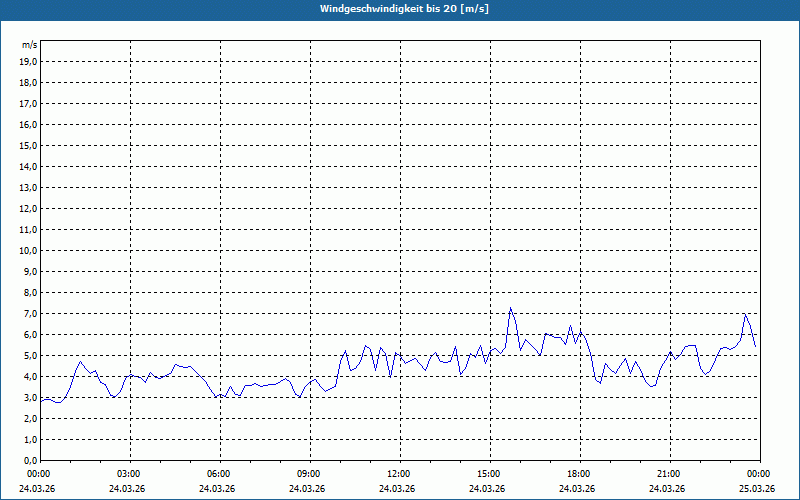Select the 5,0 y-axis label
This screenshot has height=500, width=800.
point(30,355)
